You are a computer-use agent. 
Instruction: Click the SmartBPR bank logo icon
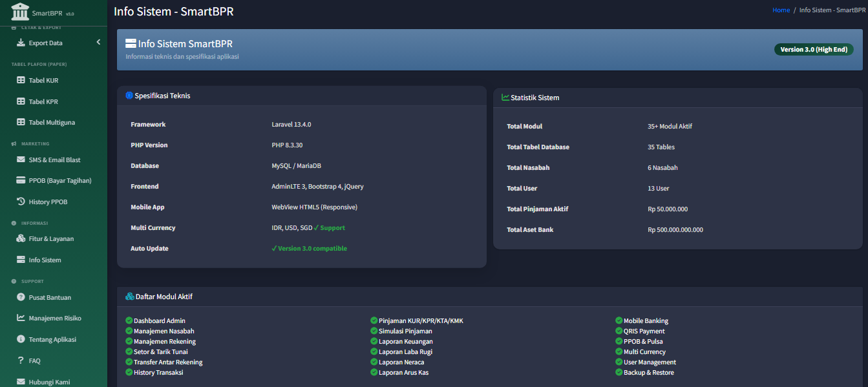pos(21,11)
